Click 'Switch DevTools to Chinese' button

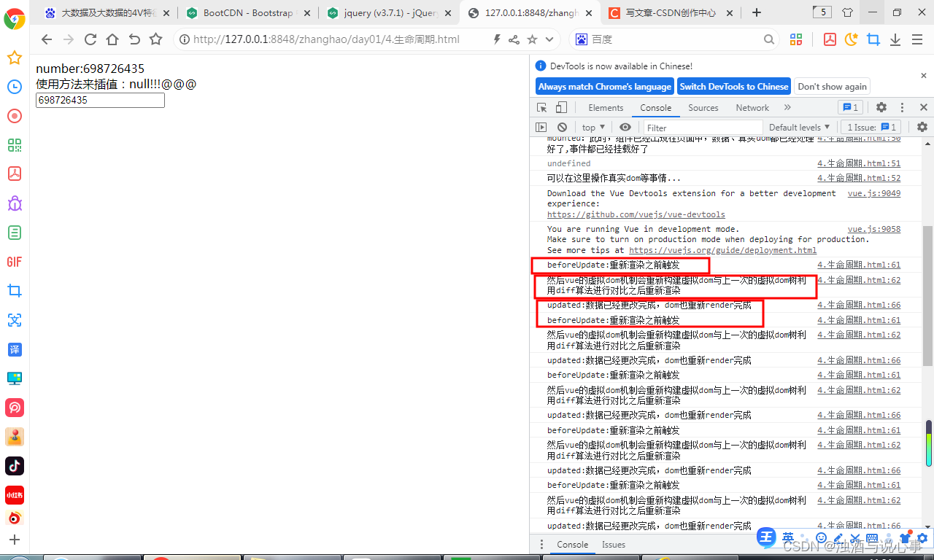tap(733, 86)
